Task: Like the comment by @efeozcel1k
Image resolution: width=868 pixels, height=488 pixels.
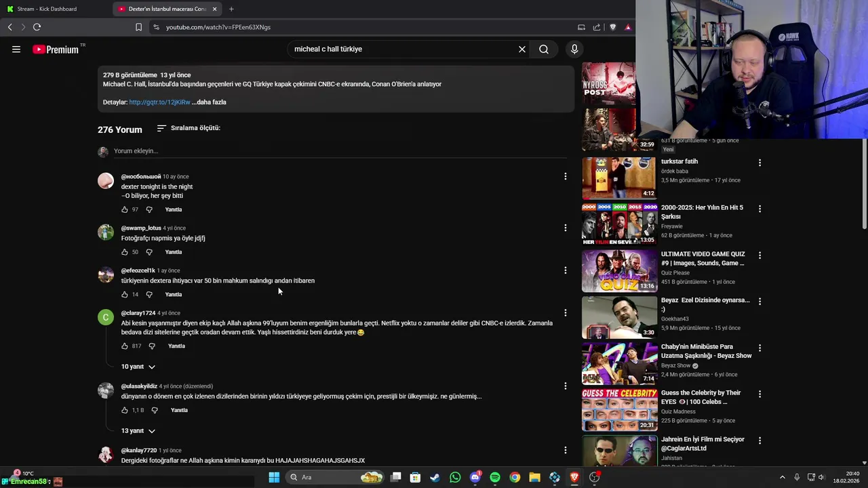Action: click(x=125, y=294)
